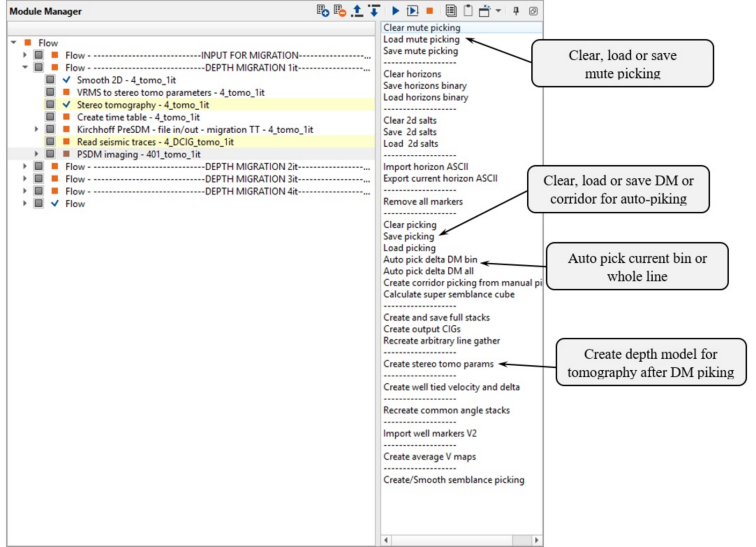Move selected module down with down-arrow icon
Image resolution: width=756 pixels, height=547 pixels.
pyautogui.click(x=374, y=11)
